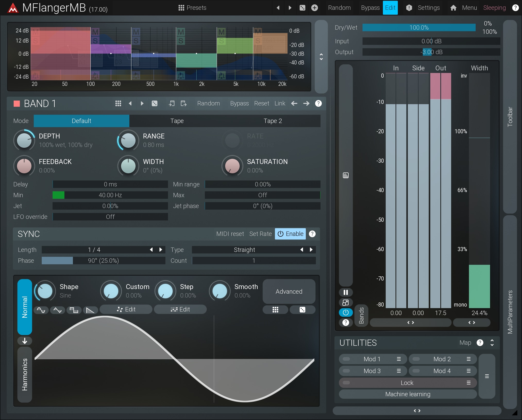
Task: Click the Home icon next to Menu
Action: (x=453, y=8)
